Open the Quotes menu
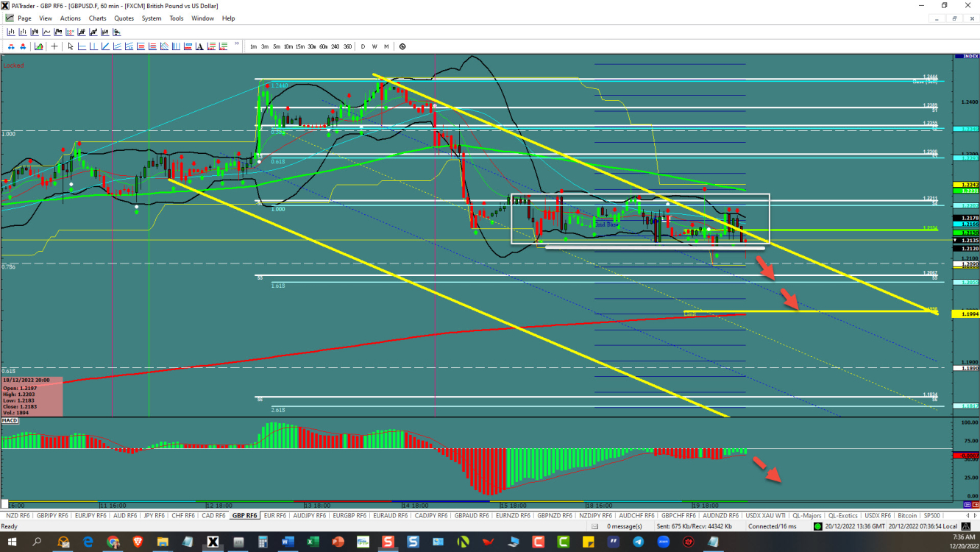This screenshot has width=980, height=552. point(124,18)
